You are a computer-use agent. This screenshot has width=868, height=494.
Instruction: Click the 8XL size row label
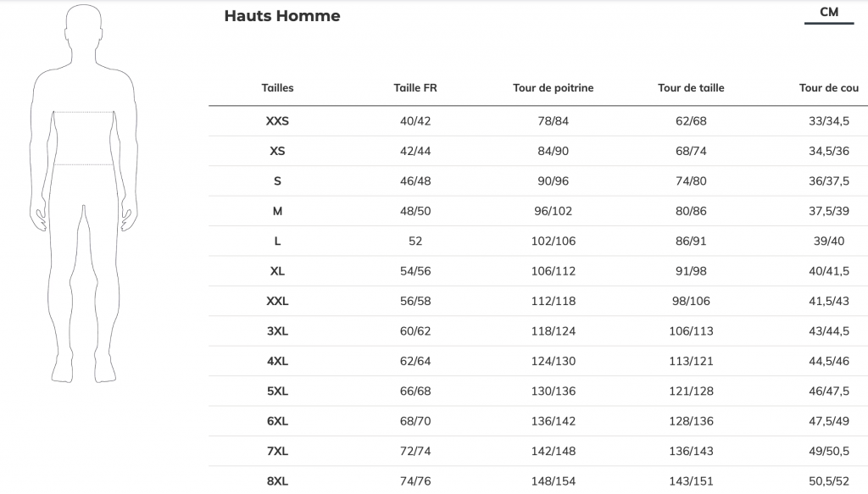click(x=277, y=481)
